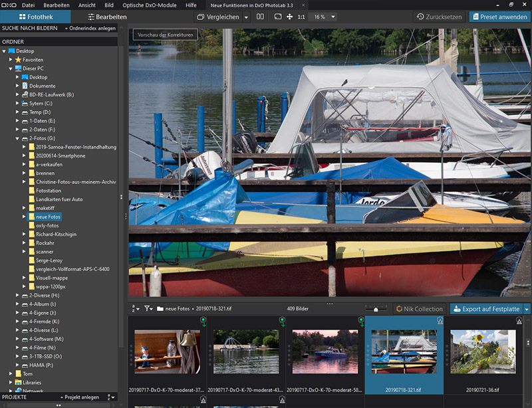
Task: Click the sort icon in Projekte panel
Action: point(109,397)
